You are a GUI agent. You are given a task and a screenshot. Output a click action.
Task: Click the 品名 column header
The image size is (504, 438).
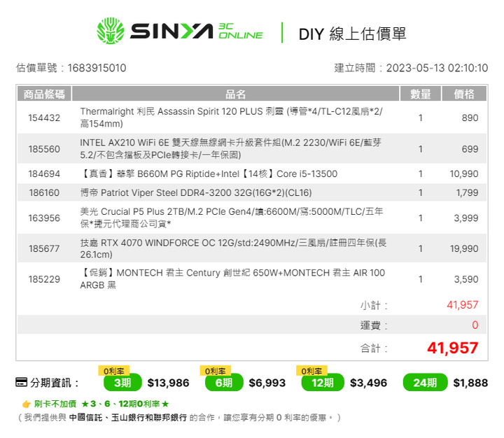tap(236, 94)
